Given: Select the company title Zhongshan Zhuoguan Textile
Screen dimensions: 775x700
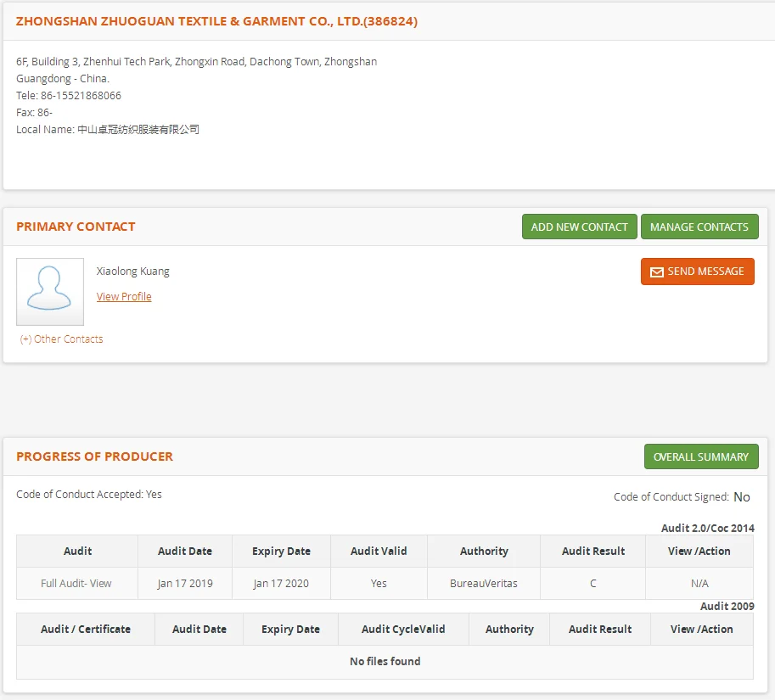Looking at the screenshot, I should 216,21.
